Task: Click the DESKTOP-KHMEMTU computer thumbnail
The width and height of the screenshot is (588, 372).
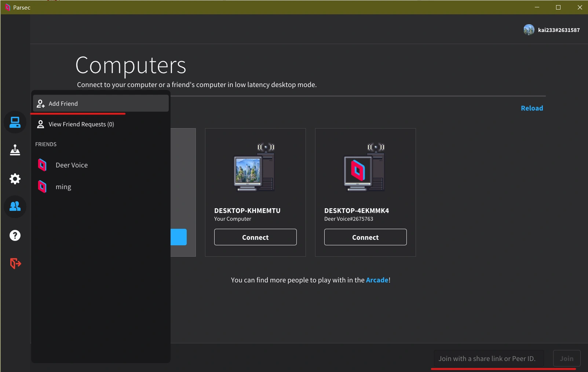Action: 255,168
